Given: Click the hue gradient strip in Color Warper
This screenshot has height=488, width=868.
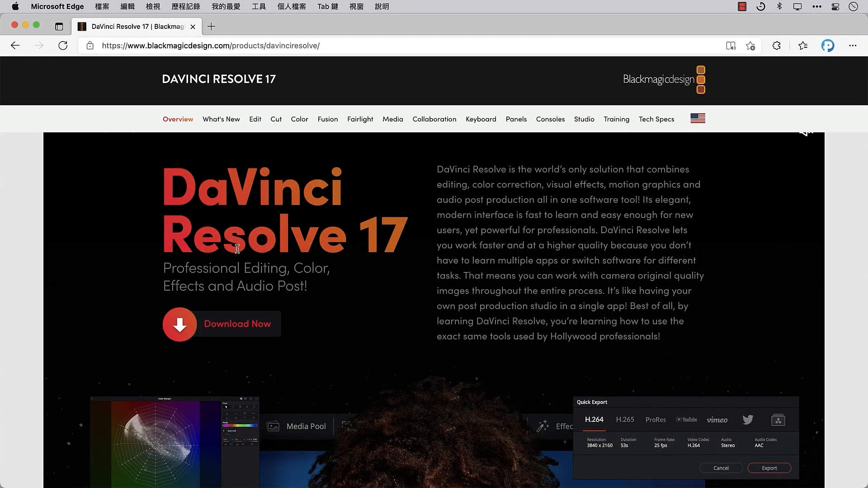Looking at the screenshot, I should (x=241, y=425).
